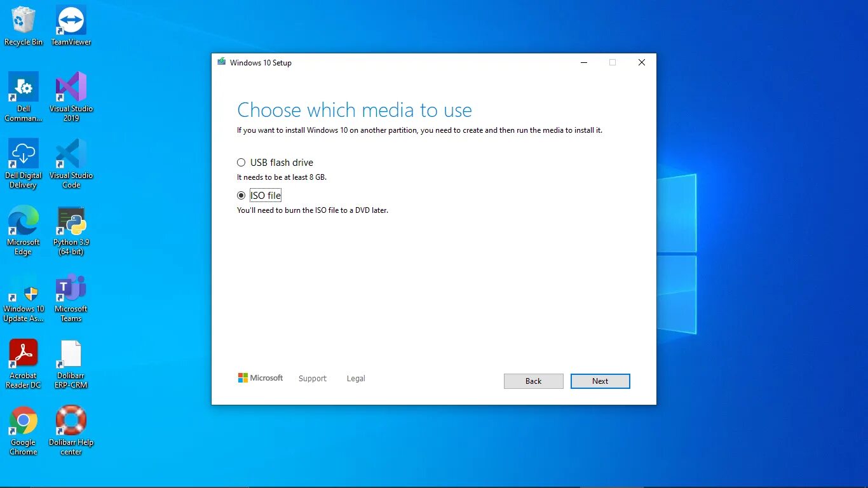868x488 pixels.
Task: Click the Microsoft logo in setup footer
Action: [261, 378]
